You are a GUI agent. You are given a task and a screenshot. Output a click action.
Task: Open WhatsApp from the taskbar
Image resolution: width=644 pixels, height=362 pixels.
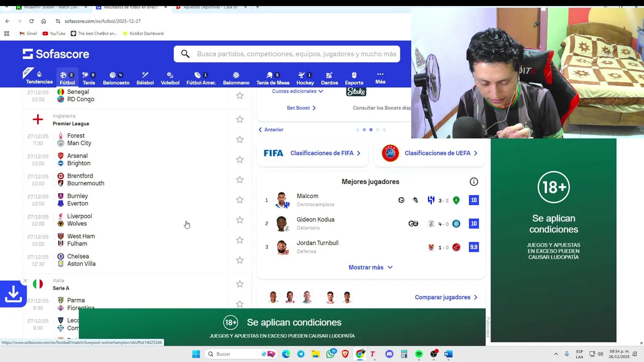(331, 354)
